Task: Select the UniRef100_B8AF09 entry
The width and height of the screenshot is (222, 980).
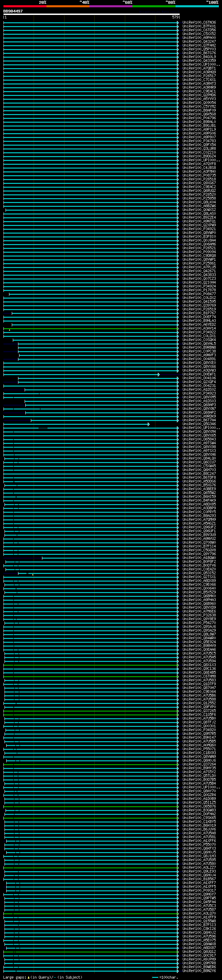Action: pyautogui.click(x=199, y=110)
